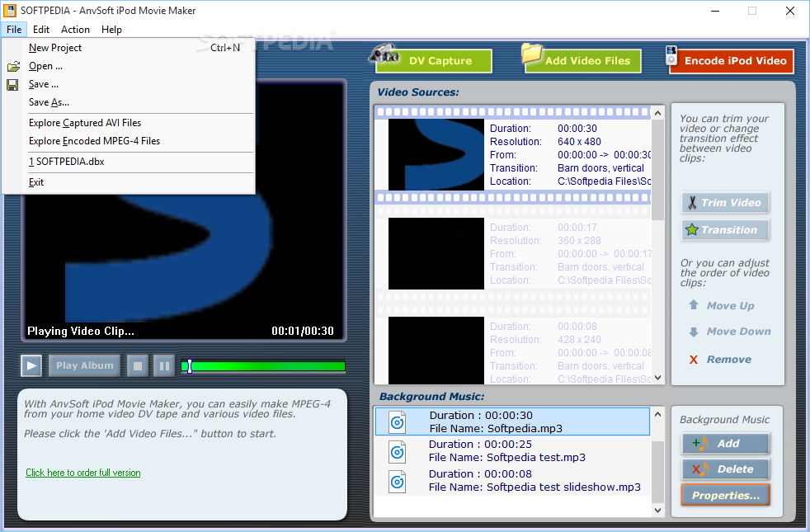Select Explore Captured AVI Files
Viewport: 810px width, 532px height.
point(129,123)
